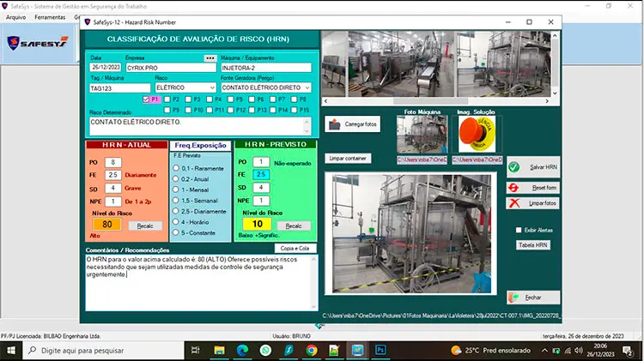Open Photoshop from the taskbar

pyautogui.click(x=379, y=351)
